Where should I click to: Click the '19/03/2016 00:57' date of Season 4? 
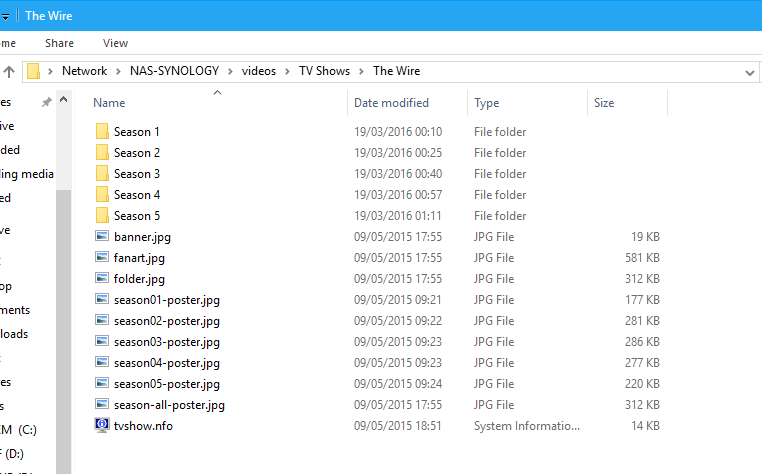[398, 194]
